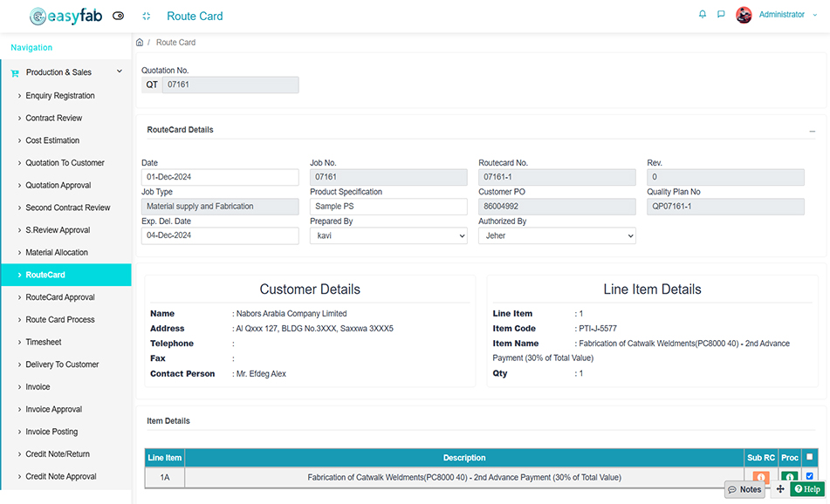
Task: Click the green Help button
Action: click(807, 489)
